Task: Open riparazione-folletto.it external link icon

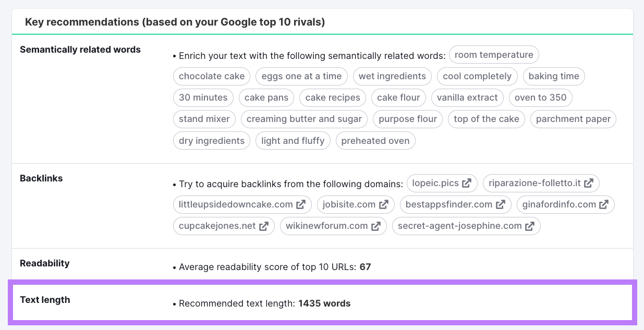Action: click(x=589, y=183)
